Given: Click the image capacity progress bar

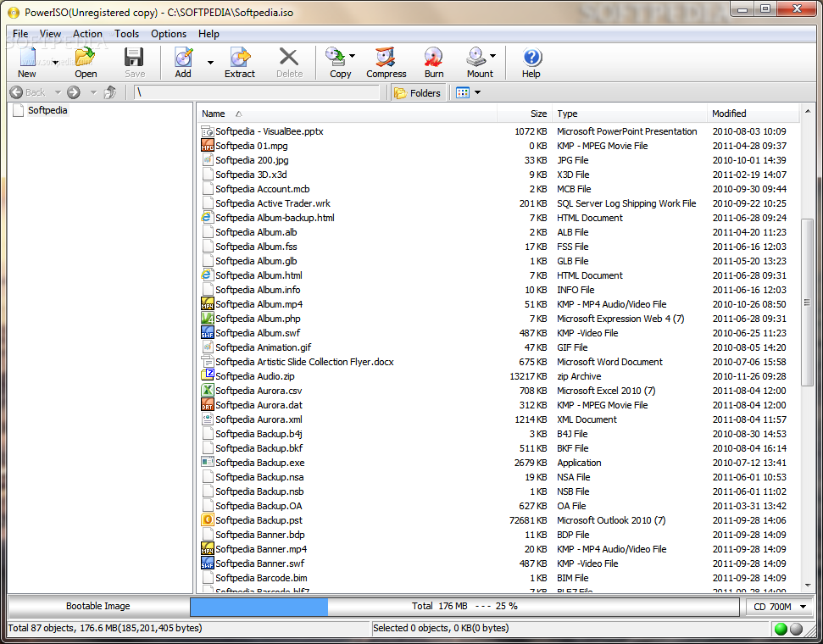Looking at the screenshot, I should point(464,606).
